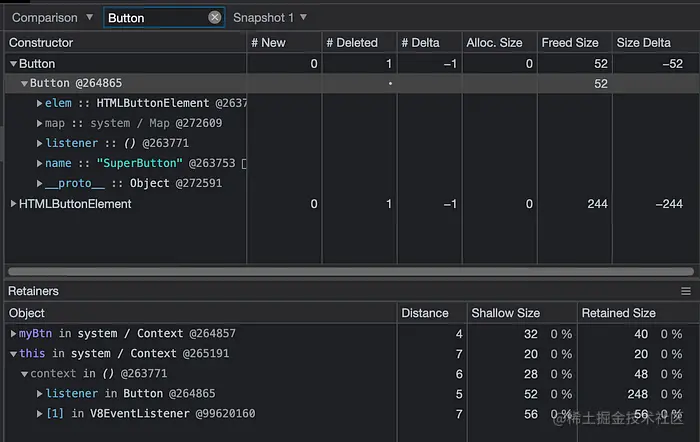The height and width of the screenshot is (442, 700).
Task: Expand the name SuperButton property
Action: 40,164
